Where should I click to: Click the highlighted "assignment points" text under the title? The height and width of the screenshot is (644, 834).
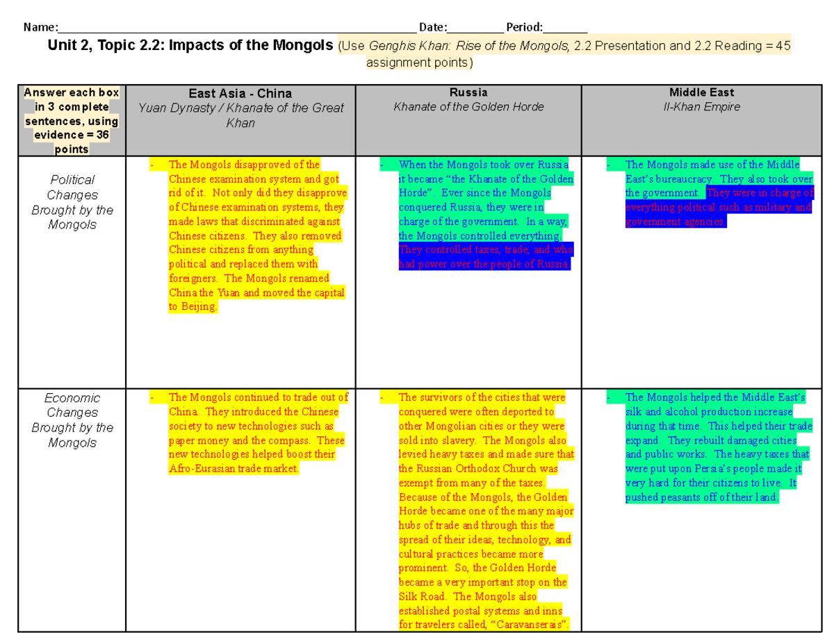[x=417, y=62]
